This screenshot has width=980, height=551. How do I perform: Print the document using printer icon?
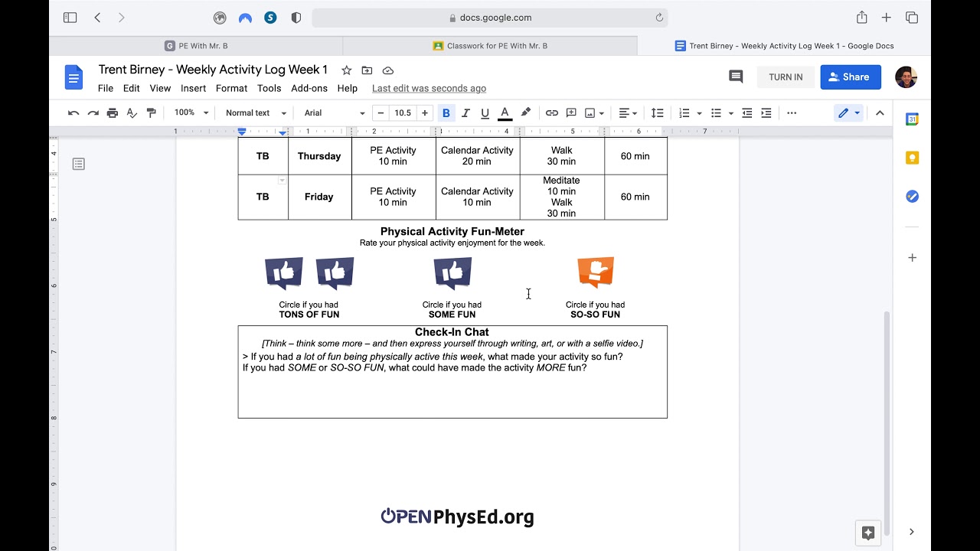click(x=113, y=113)
